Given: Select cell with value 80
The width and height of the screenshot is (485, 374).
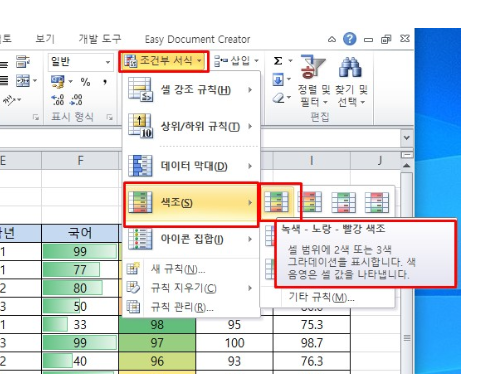Looking at the screenshot, I should [x=80, y=288].
